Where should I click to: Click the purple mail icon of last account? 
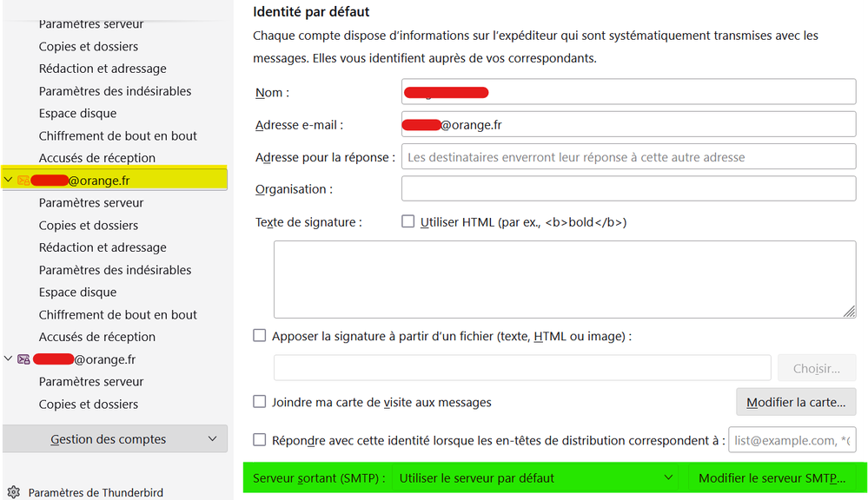point(23,359)
